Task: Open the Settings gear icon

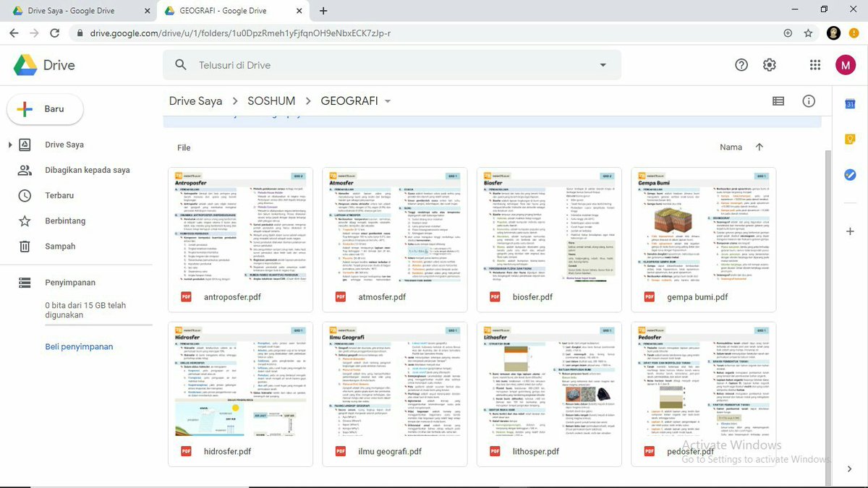Action: pos(770,65)
